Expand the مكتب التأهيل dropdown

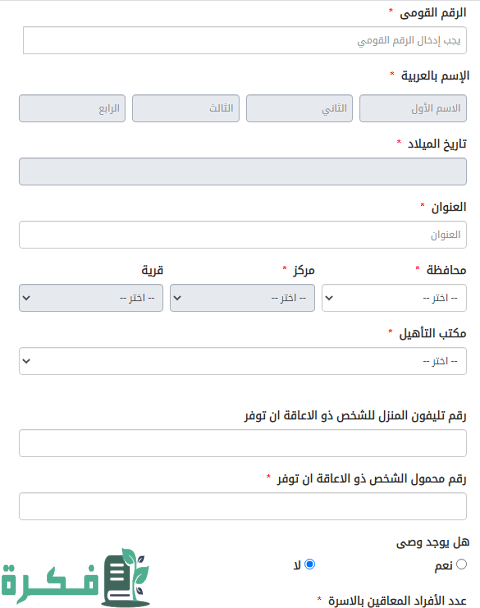tap(243, 361)
